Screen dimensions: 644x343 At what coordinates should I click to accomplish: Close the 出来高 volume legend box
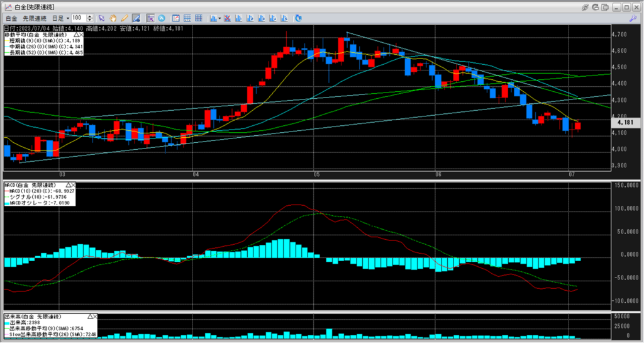96,316
